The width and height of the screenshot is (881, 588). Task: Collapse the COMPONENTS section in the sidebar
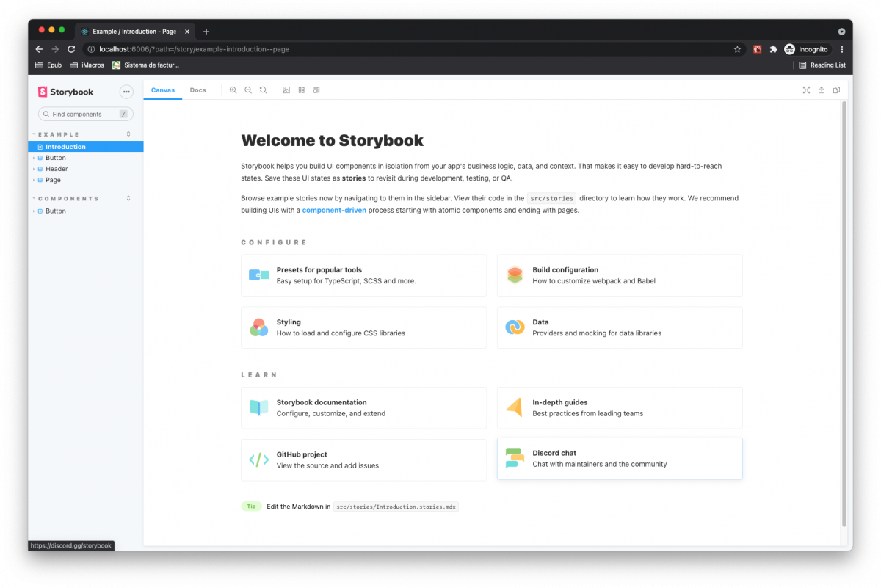[32, 197]
